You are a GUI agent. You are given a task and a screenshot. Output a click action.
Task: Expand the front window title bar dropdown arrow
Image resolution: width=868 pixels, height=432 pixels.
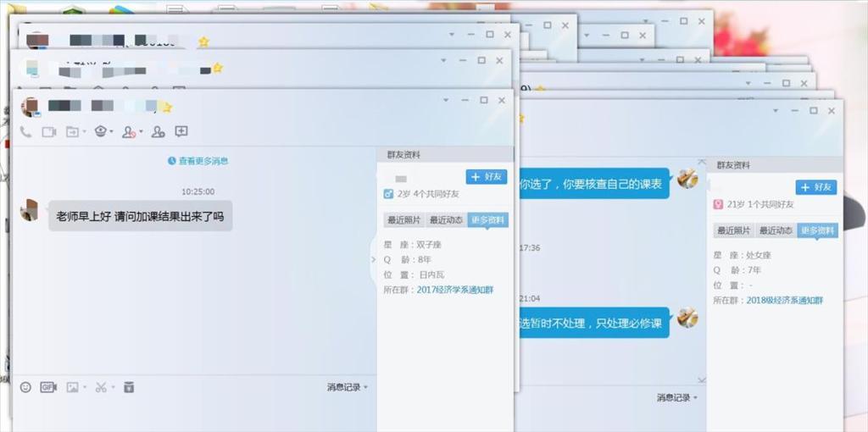446,100
